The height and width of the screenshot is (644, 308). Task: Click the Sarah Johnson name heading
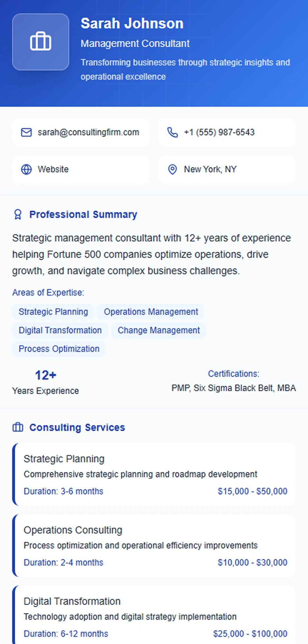(x=132, y=24)
